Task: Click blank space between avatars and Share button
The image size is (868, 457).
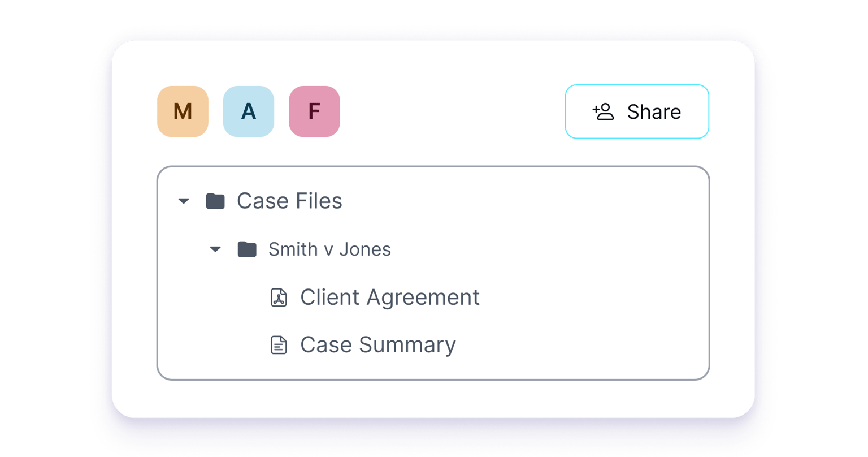Action: pos(452,111)
